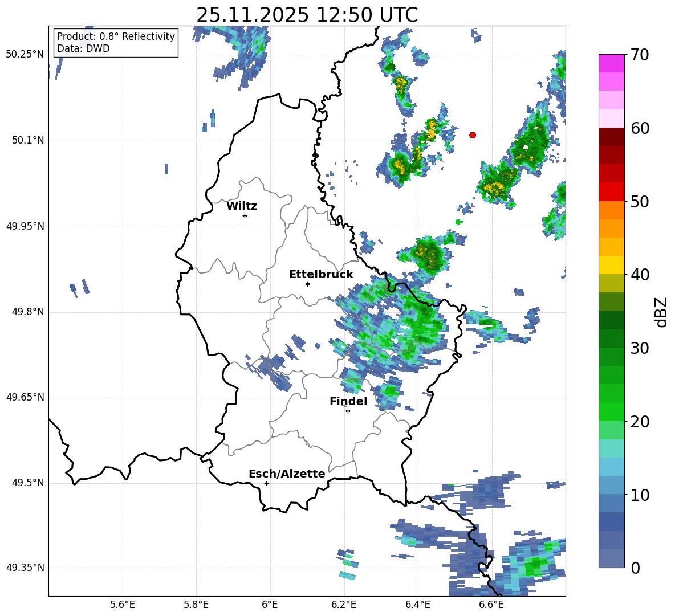Click the yellow colorbar segment above 40
The image size is (675, 616).
(x=611, y=264)
